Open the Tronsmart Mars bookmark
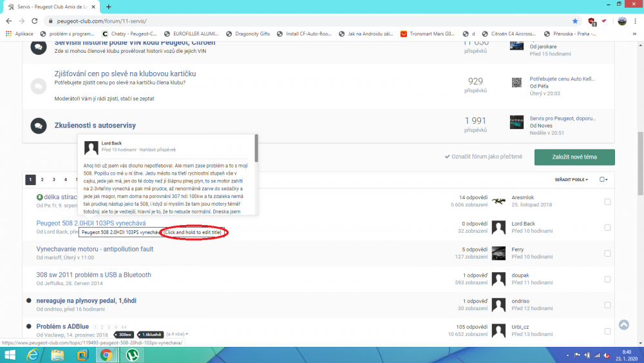 point(427,34)
